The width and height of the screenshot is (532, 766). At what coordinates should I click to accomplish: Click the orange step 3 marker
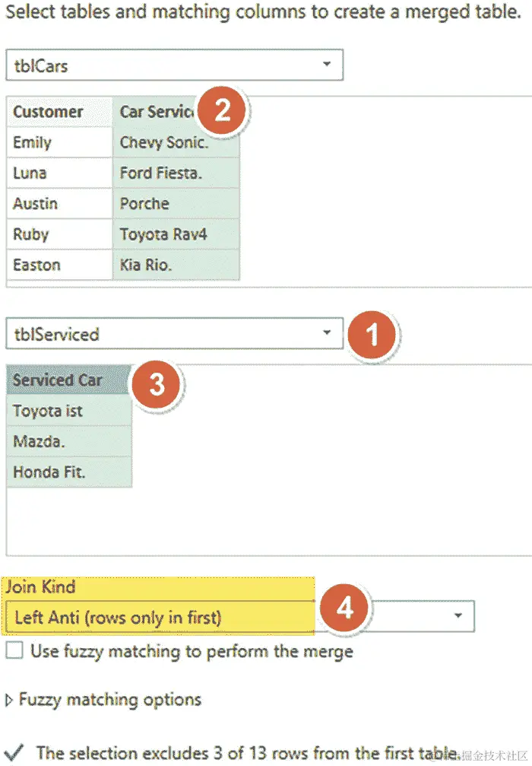[x=157, y=384]
